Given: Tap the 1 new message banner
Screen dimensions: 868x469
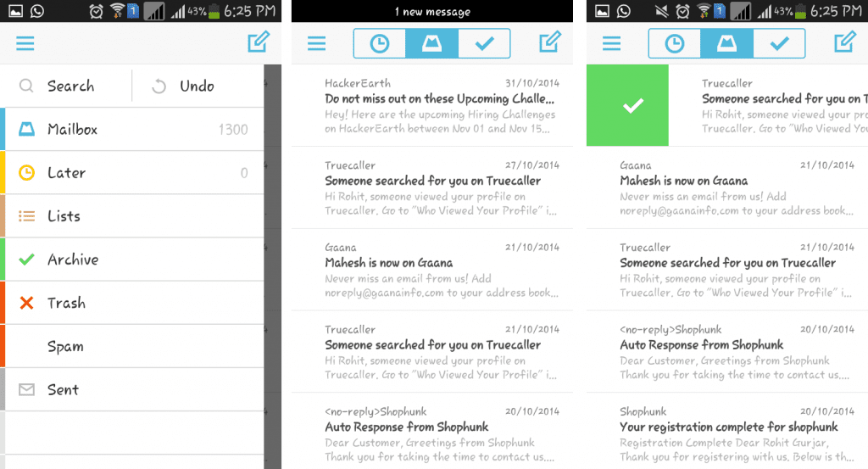Looking at the screenshot, I should (432, 12).
